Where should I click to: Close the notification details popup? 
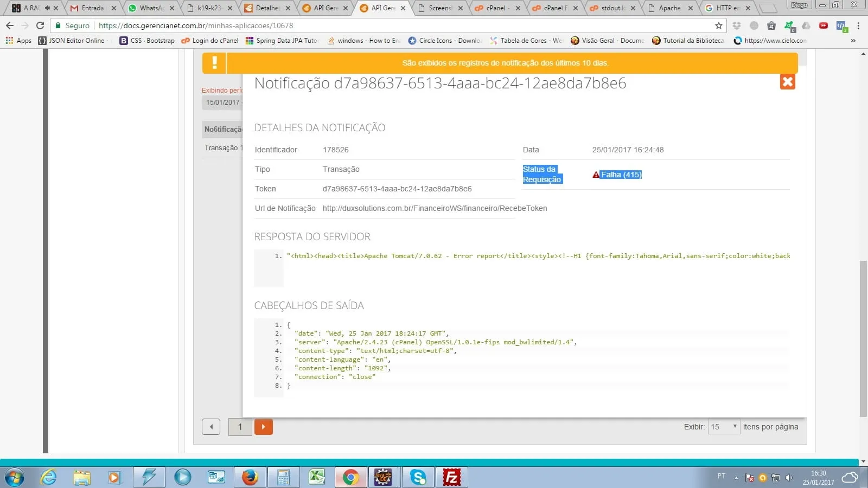coord(787,82)
